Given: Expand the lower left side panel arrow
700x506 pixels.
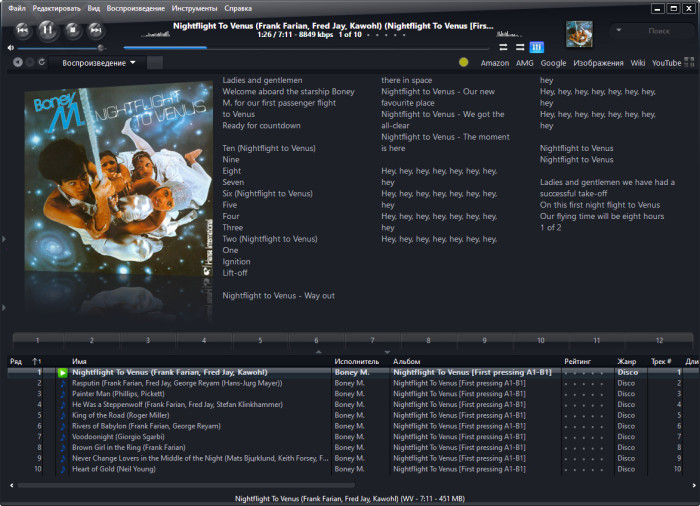Looking at the screenshot, I should point(4,308).
